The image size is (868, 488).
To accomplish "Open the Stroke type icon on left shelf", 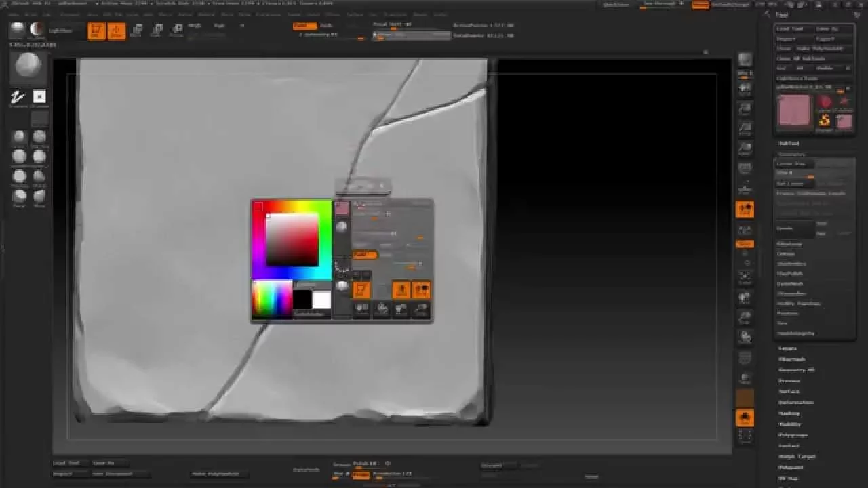I will pos(18,98).
